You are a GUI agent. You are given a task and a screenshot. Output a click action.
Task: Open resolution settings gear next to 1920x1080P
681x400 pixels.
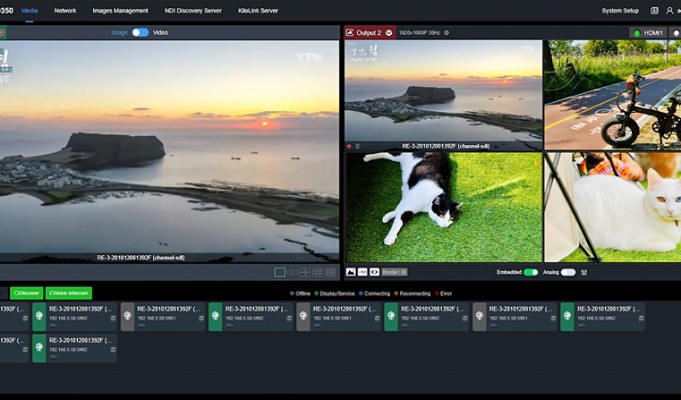tap(446, 33)
